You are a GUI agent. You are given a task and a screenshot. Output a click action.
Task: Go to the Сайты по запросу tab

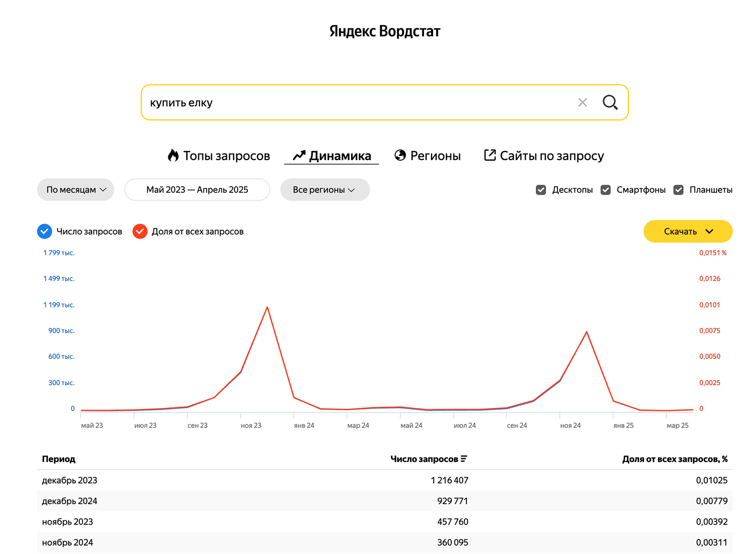coord(544,156)
